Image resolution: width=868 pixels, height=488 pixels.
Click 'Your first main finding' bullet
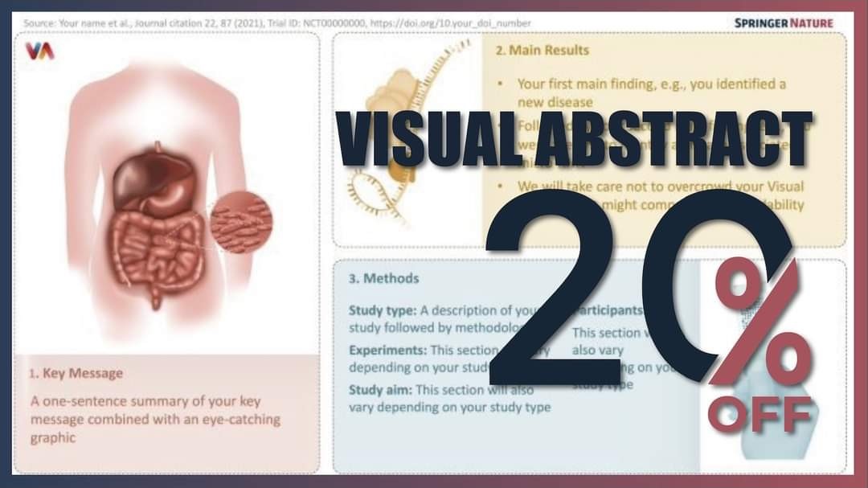652,92
